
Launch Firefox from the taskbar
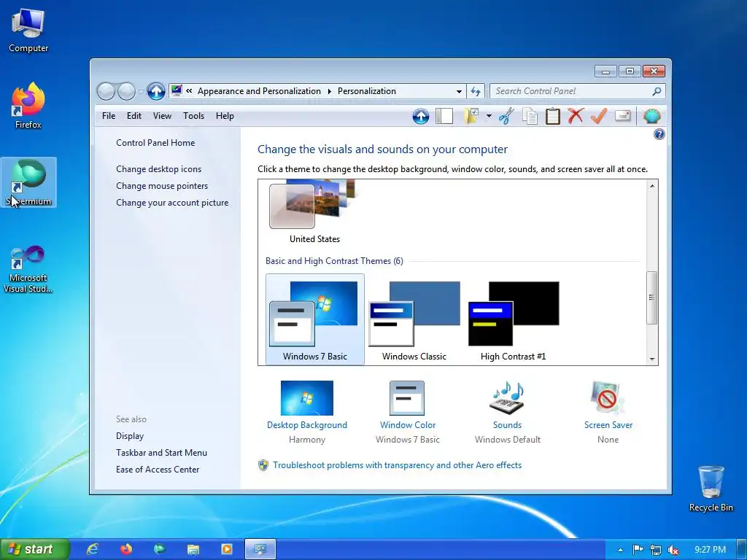[x=125, y=549]
